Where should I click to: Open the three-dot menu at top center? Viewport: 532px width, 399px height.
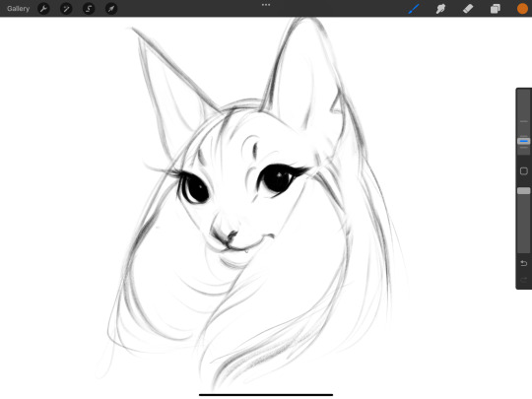266,5
